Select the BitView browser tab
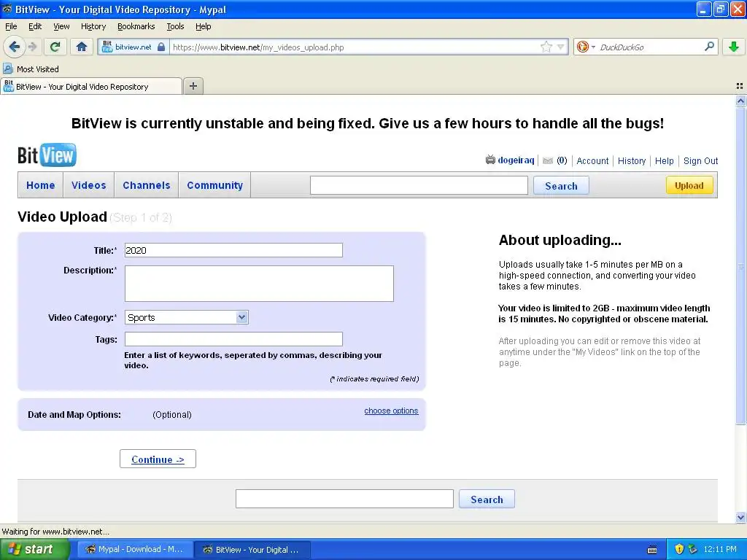 click(x=91, y=87)
